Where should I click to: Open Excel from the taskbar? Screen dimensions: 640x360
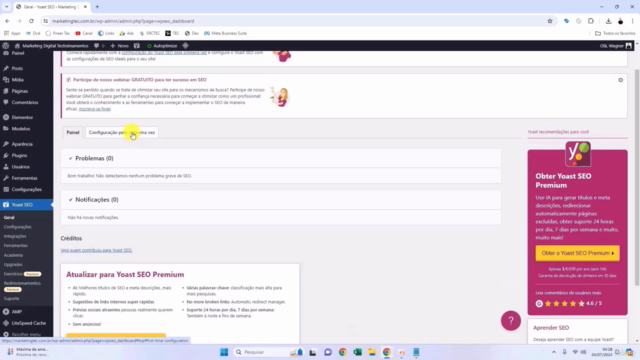[x=357, y=352]
